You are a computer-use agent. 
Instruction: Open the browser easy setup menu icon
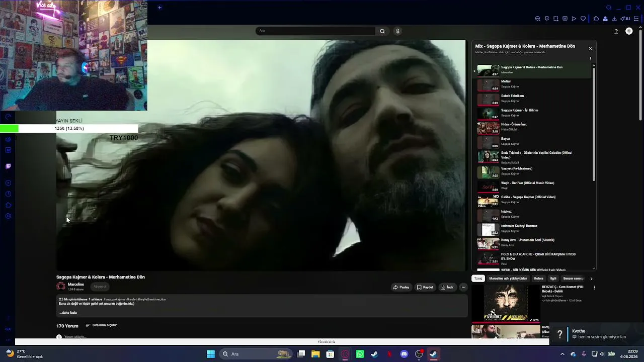point(636,19)
